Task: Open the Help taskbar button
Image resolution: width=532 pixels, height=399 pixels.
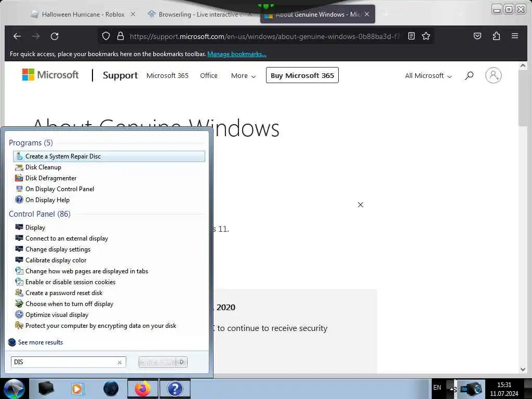Action: [x=175, y=389]
